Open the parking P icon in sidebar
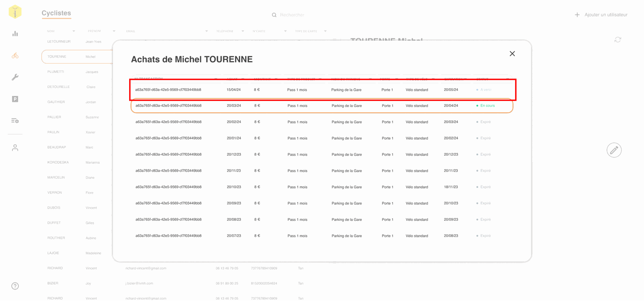This screenshot has height=301, width=644. point(15,99)
